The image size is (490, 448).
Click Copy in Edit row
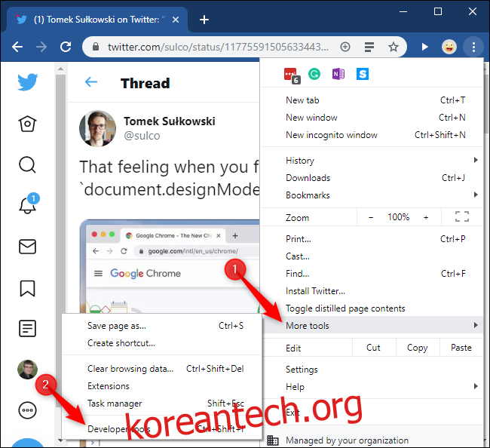418,348
